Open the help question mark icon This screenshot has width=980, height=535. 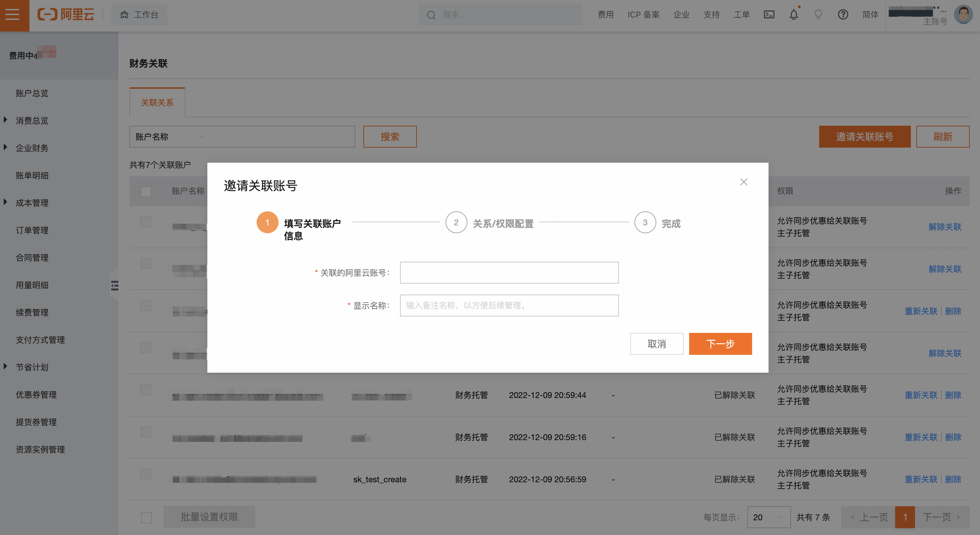coord(843,15)
